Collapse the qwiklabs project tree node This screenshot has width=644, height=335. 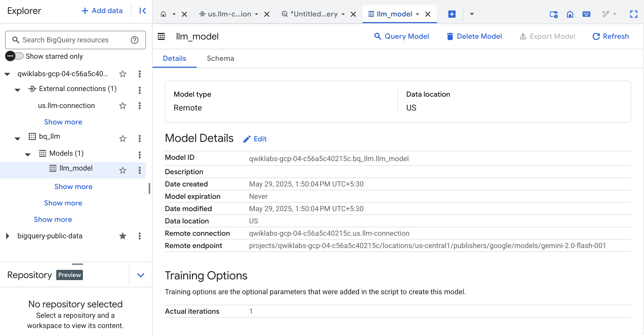coord(7,74)
